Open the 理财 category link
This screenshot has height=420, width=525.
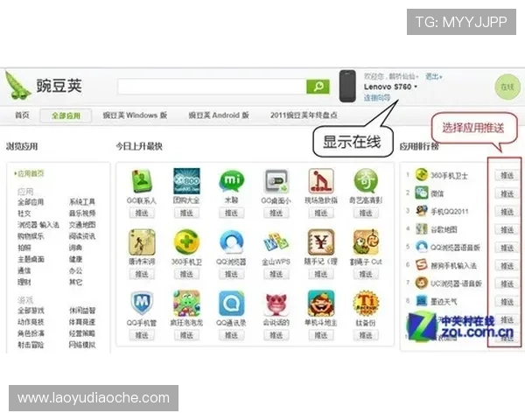tap(24, 282)
